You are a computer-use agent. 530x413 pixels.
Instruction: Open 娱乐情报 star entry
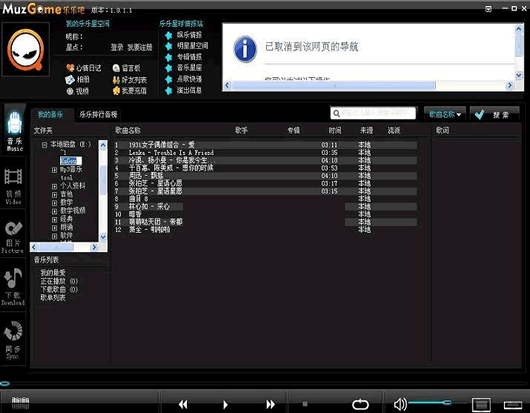(x=184, y=35)
